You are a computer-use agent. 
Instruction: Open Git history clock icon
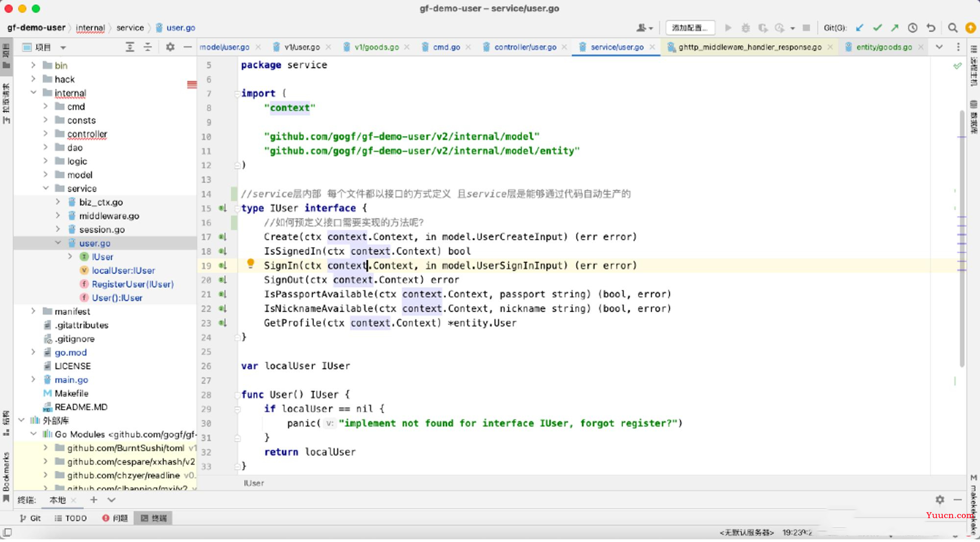912,28
